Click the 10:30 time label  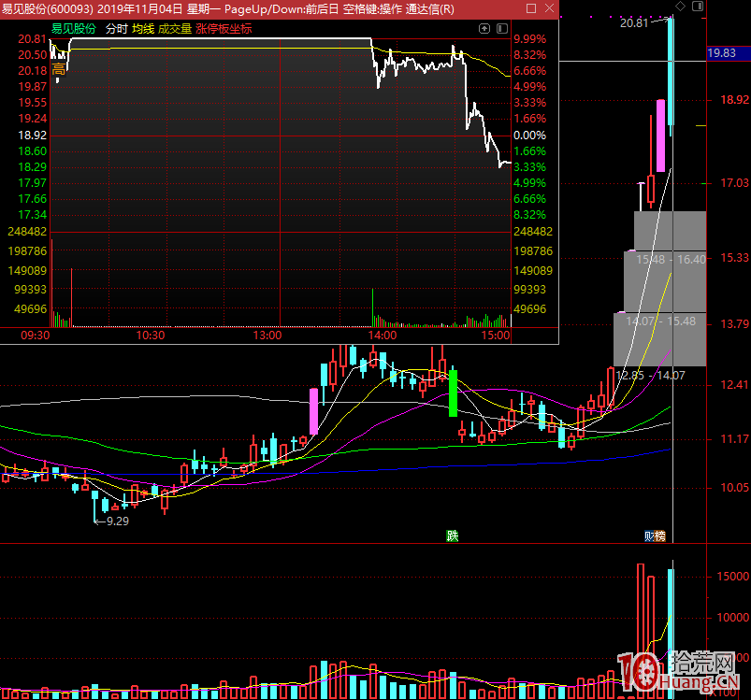[151, 336]
